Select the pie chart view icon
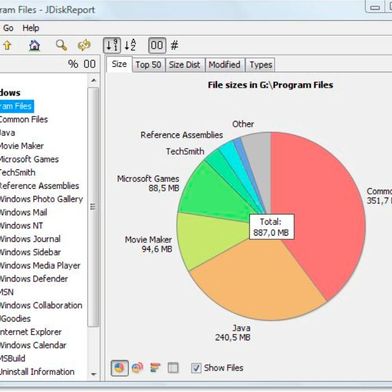392x392 pixels. pos(119,368)
